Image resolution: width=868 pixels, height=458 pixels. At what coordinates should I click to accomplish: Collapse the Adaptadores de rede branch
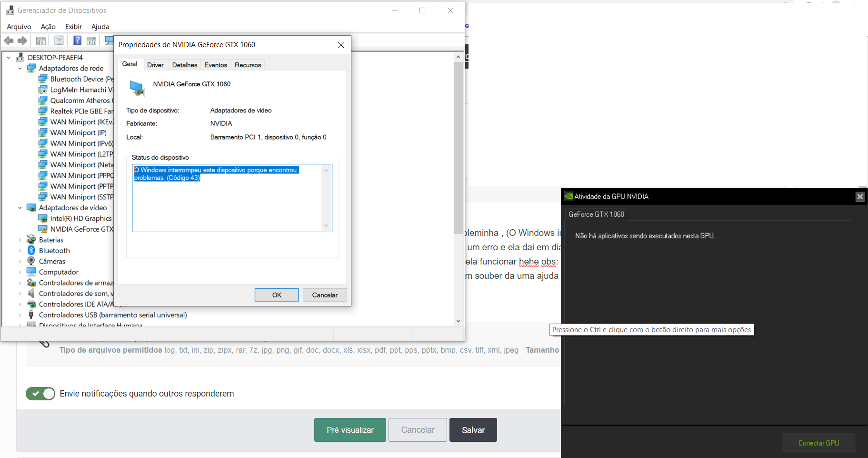coord(20,69)
